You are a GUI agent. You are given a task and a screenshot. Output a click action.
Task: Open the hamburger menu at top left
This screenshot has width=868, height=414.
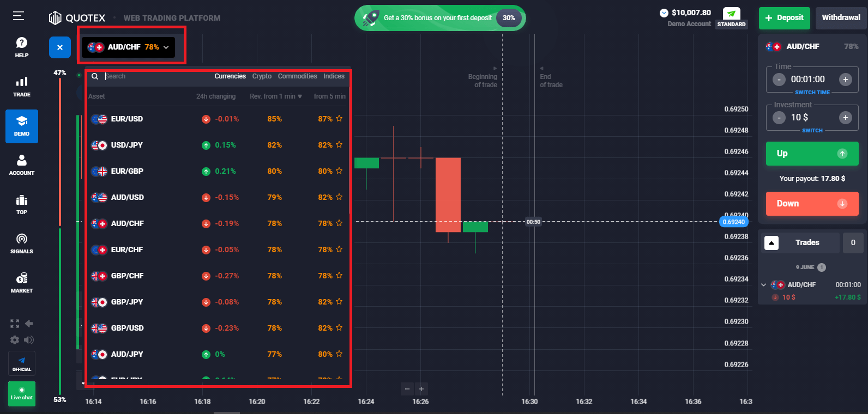[x=19, y=16]
